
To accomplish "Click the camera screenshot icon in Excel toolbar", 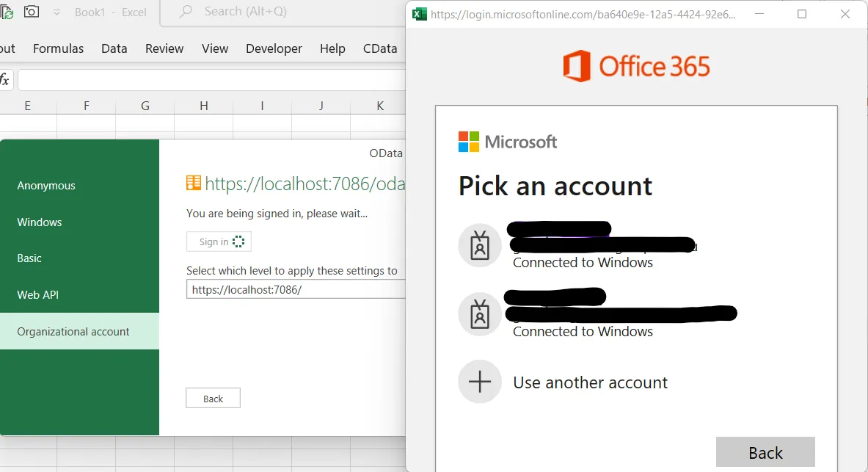I will point(32,11).
